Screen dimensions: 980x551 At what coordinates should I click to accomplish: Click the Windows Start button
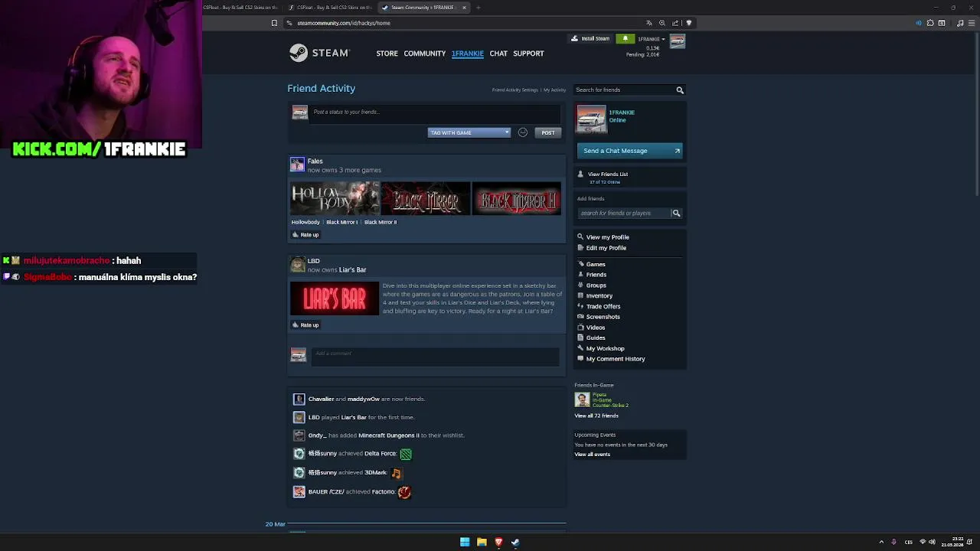click(465, 542)
